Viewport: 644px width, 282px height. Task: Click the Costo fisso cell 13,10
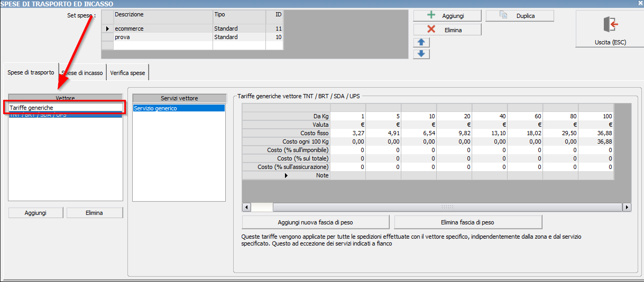pyautogui.click(x=490, y=133)
